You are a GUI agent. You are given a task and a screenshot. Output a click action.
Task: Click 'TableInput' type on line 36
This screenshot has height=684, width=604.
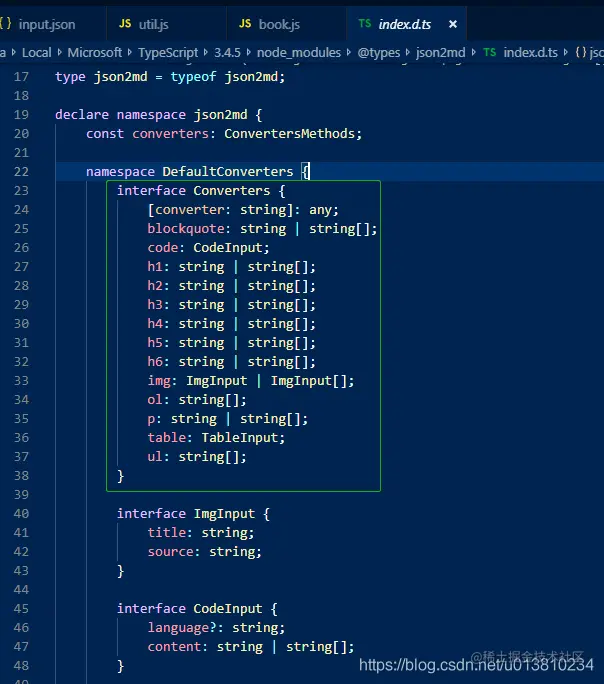click(239, 438)
